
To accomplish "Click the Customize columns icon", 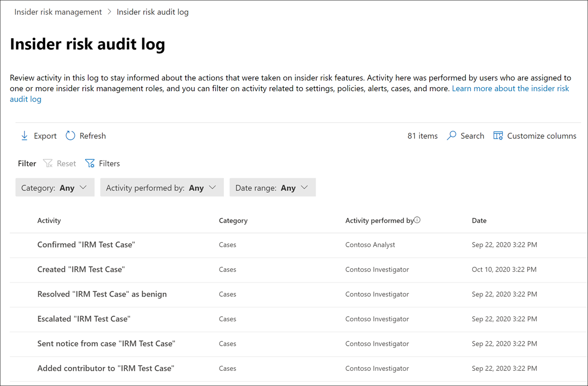I will [x=497, y=135].
